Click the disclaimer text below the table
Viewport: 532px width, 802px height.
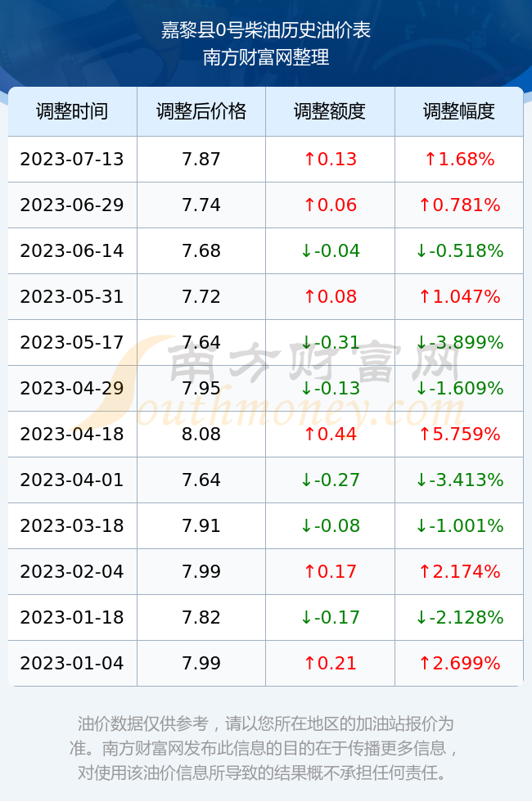[265, 748]
